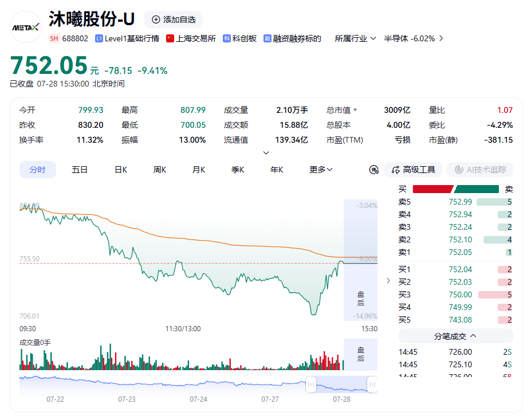This screenshot has height=420, width=531.
Task: Open 高级工具 advanced tools
Action: 413,170
